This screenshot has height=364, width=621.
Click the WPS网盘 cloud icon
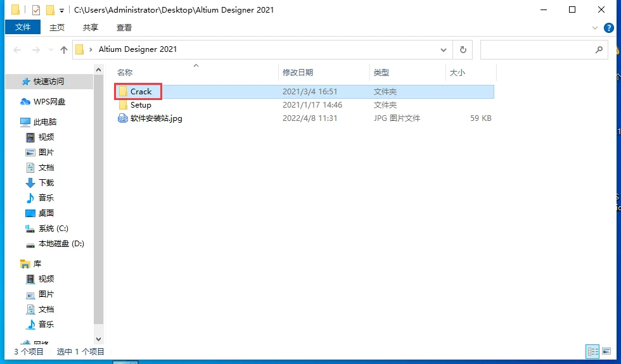pyautogui.click(x=25, y=102)
